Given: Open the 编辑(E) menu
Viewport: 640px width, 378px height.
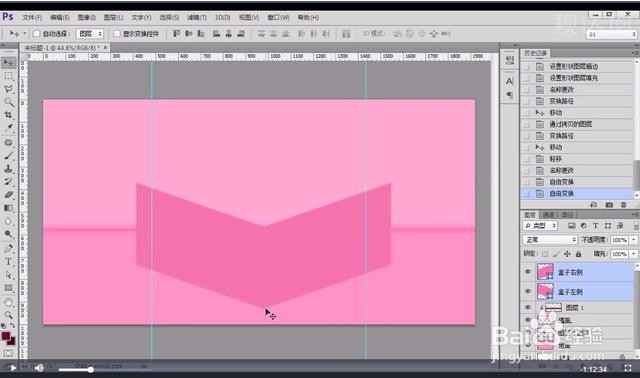Looking at the screenshot, I should 60,18.
